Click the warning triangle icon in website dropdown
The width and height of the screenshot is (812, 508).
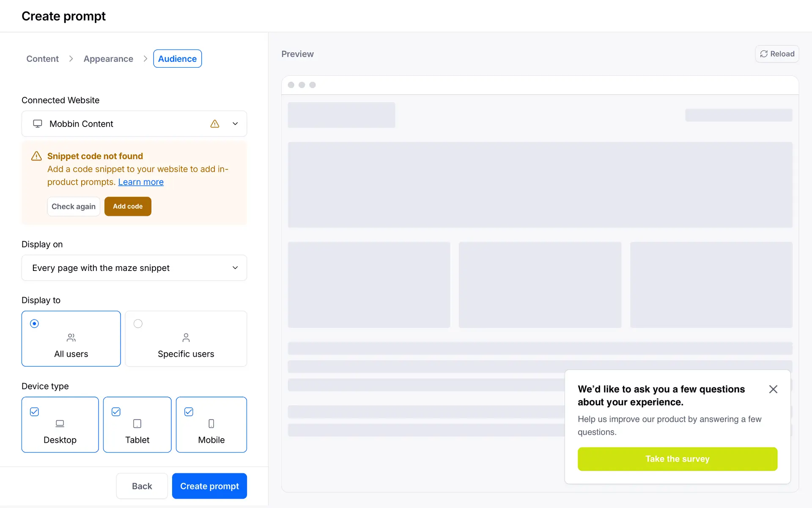coord(215,124)
